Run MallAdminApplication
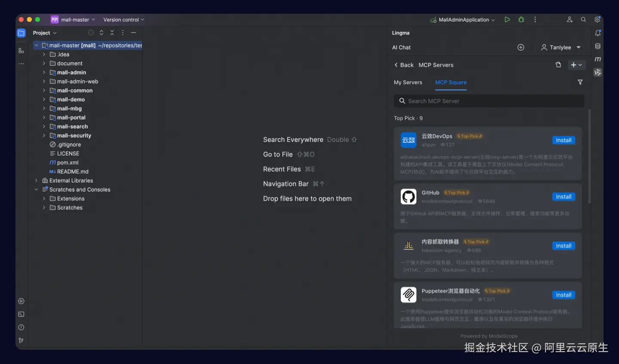Image resolution: width=619 pixels, height=364 pixels. click(x=507, y=20)
